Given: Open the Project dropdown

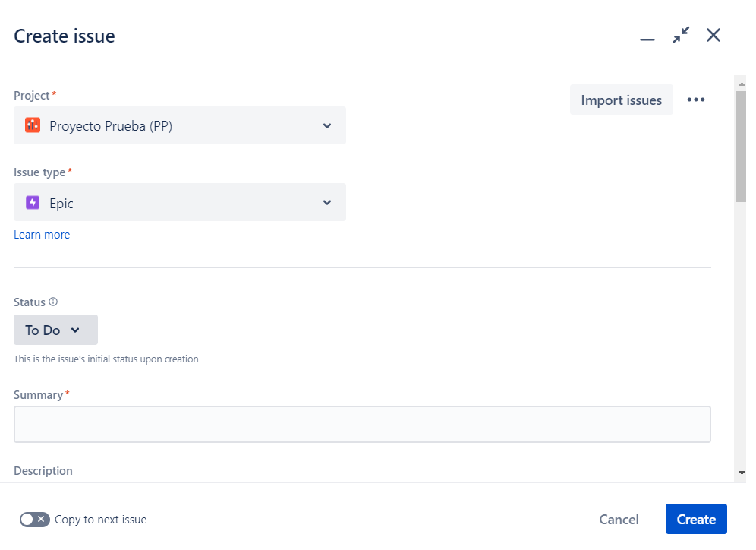Looking at the screenshot, I should click(180, 125).
